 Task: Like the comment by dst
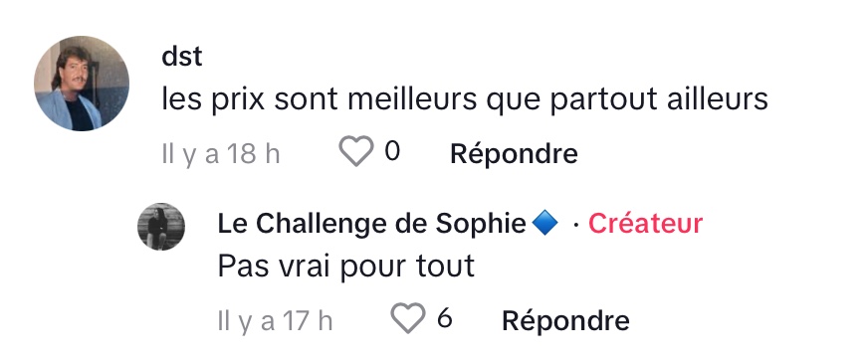[x=356, y=152]
